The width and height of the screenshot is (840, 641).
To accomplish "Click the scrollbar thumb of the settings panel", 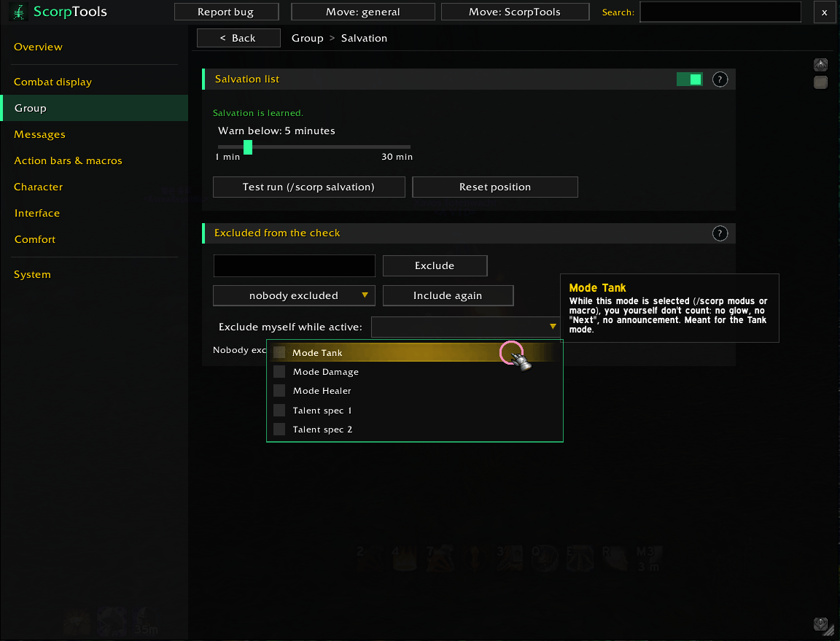I will (x=820, y=82).
